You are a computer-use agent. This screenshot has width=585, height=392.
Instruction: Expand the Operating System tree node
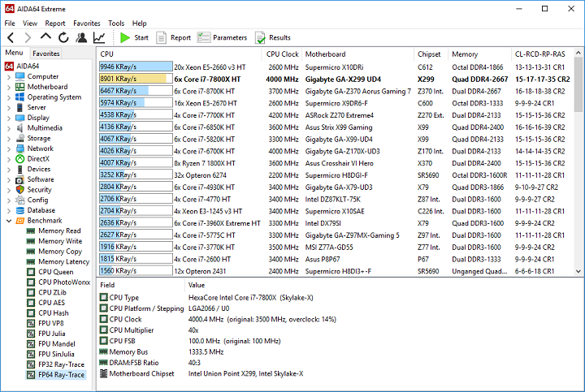point(9,97)
